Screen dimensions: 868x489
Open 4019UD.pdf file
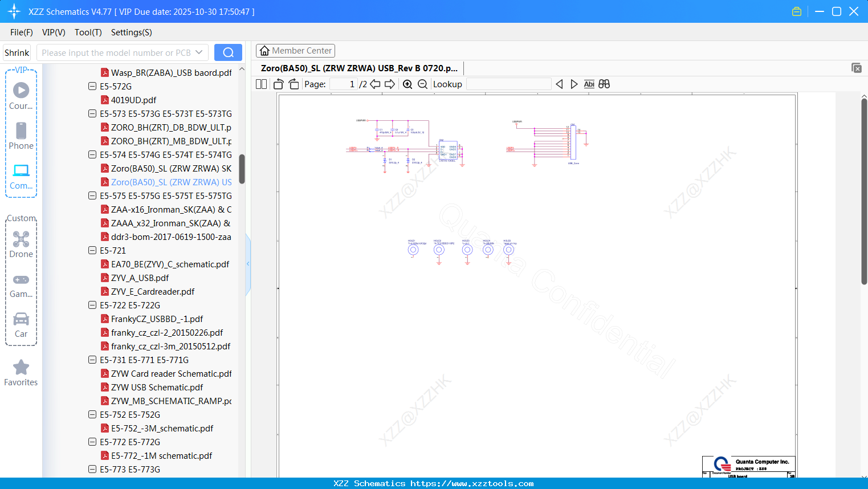click(129, 100)
